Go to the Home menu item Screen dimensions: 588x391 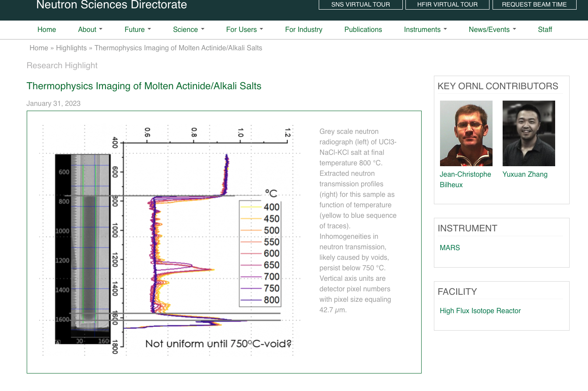click(47, 30)
